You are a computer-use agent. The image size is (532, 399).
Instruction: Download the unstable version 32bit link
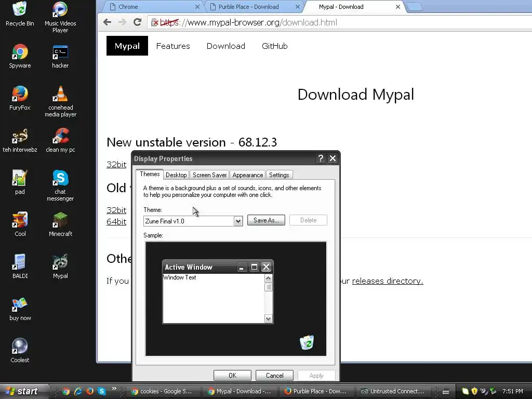coord(116,165)
